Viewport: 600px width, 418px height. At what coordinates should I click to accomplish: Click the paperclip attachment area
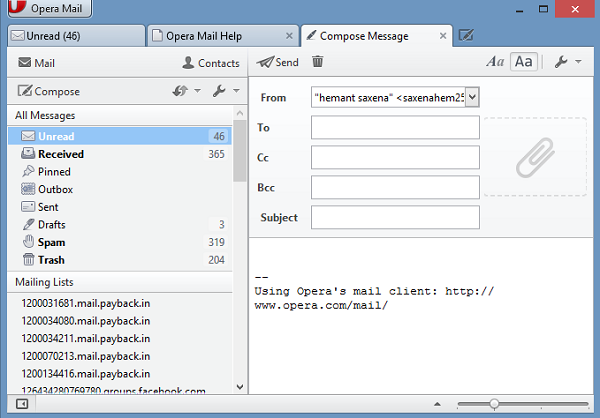(535, 157)
